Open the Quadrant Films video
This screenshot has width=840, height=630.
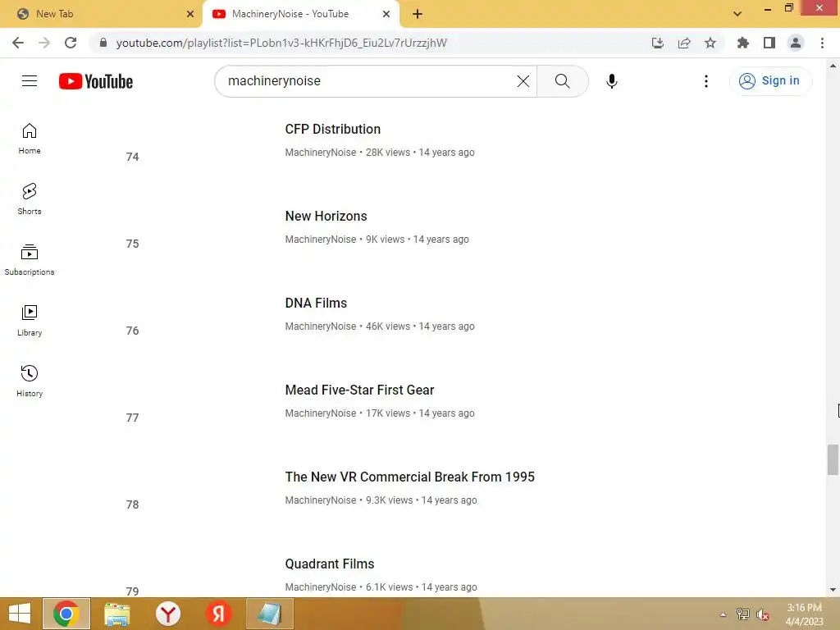(330, 564)
